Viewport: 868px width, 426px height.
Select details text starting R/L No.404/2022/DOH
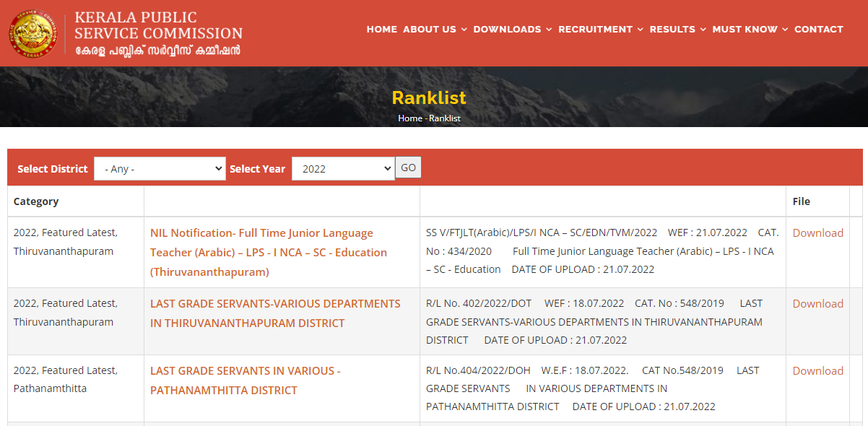pos(592,388)
